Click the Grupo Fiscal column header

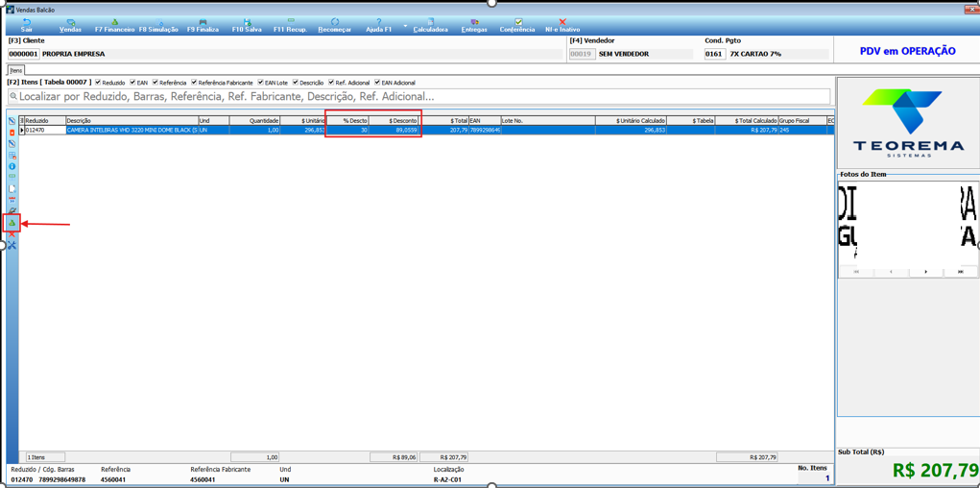tap(801, 120)
